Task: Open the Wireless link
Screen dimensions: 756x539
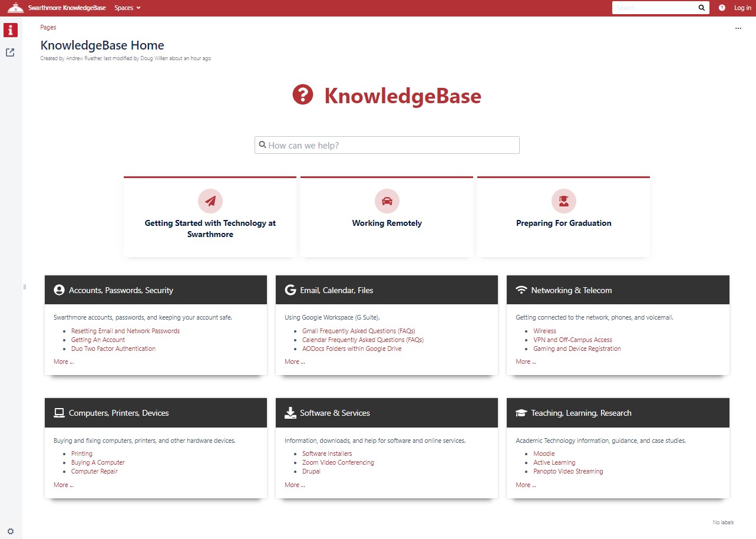Action: tap(544, 331)
